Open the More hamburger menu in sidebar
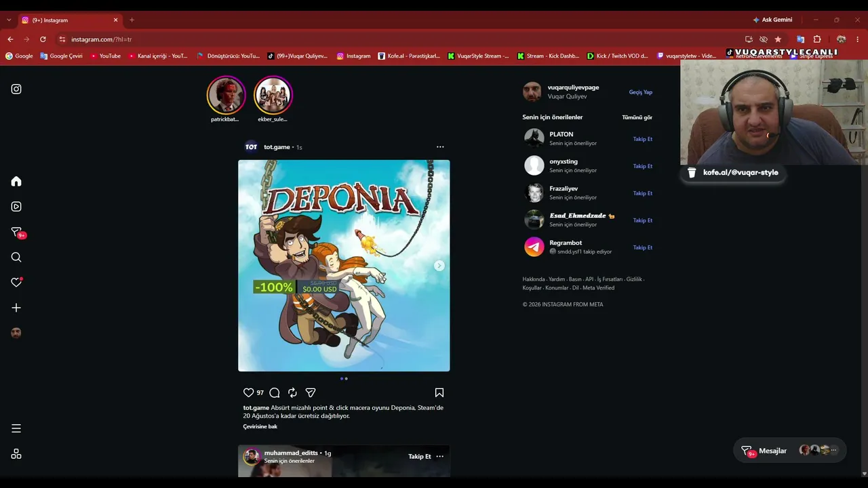 point(16,428)
